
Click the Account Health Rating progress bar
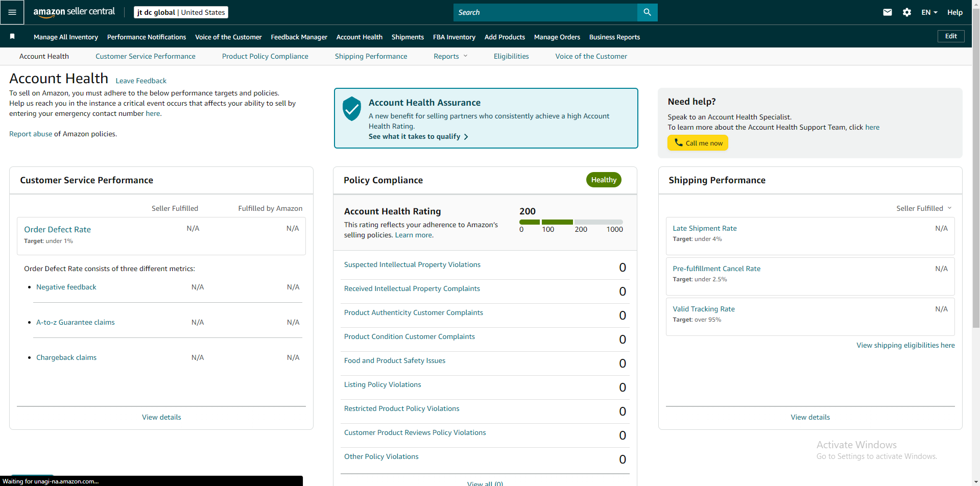[571, 222]
